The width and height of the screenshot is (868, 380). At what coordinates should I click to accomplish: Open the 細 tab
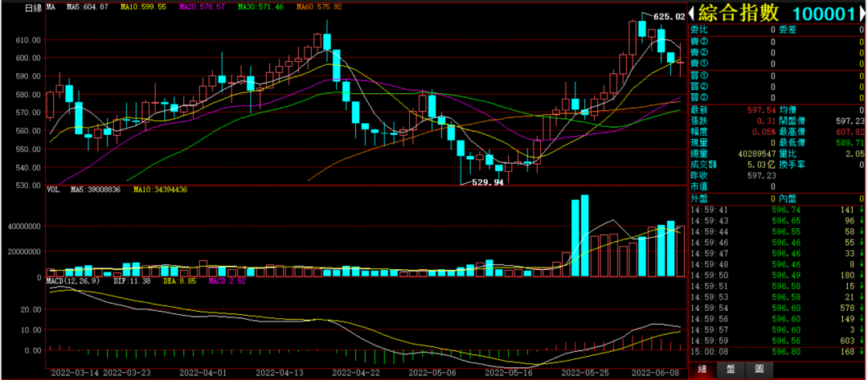pos(702,369)
